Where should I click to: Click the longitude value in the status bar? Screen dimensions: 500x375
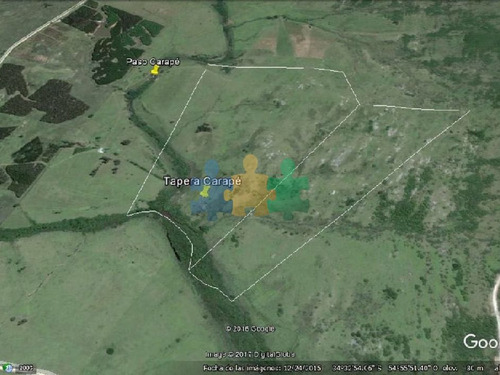coord(413,368)
